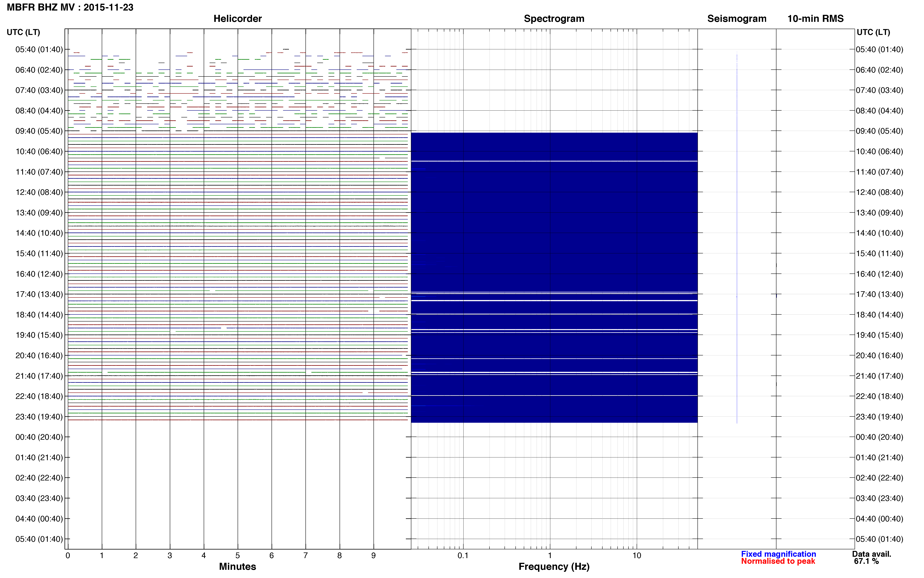Click the title 'MBFR BHZ MV : 2015-11-23'
924x578 pixels.
coord(70,7)
